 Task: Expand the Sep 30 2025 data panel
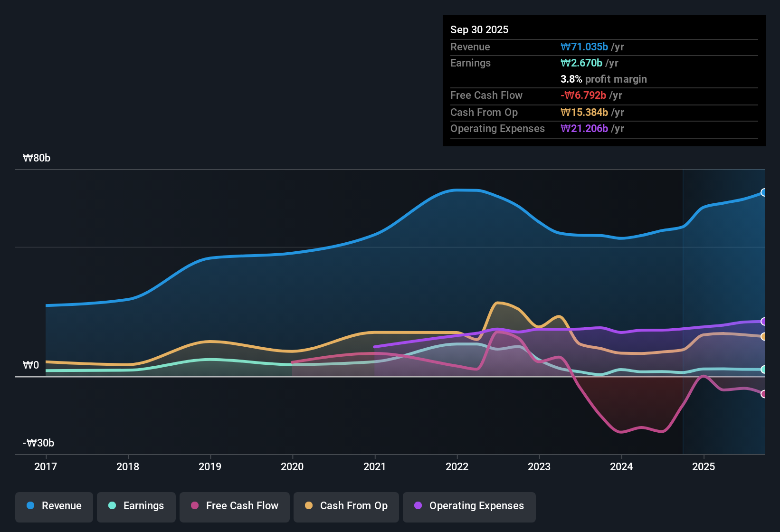(479, 29)
